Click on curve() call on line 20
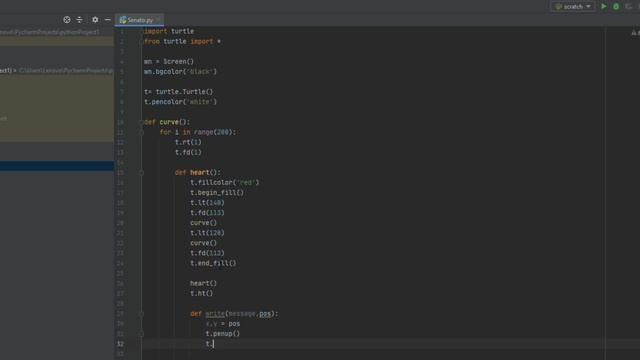The width and height of the screenshot is (640, 360). tap(204, 223)
